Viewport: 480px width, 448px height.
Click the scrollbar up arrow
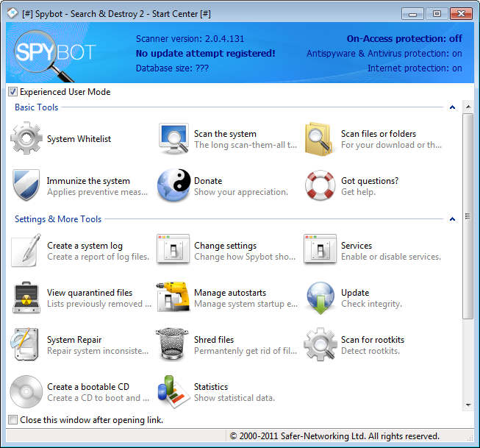[x=468, y=107]
